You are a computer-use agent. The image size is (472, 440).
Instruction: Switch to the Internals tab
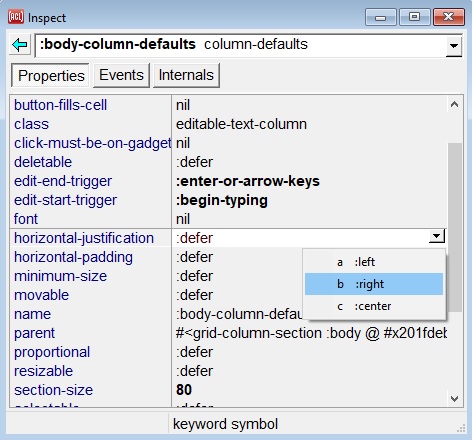click(x=186, y=75)
